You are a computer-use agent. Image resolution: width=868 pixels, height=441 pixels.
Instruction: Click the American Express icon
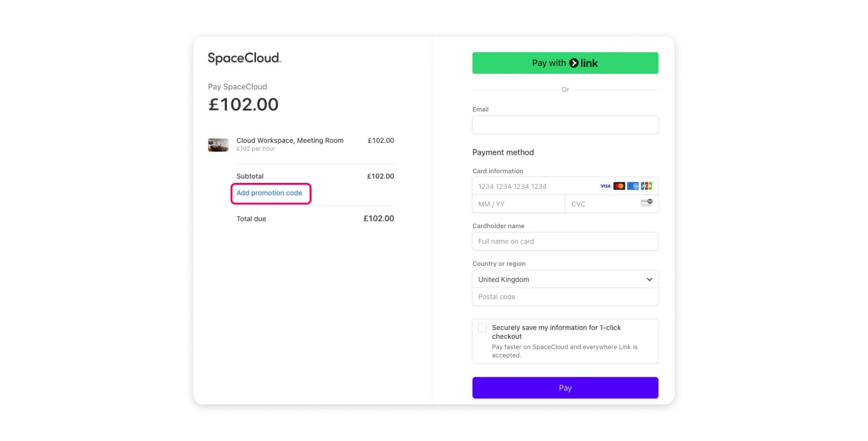(x=633, y=186)
